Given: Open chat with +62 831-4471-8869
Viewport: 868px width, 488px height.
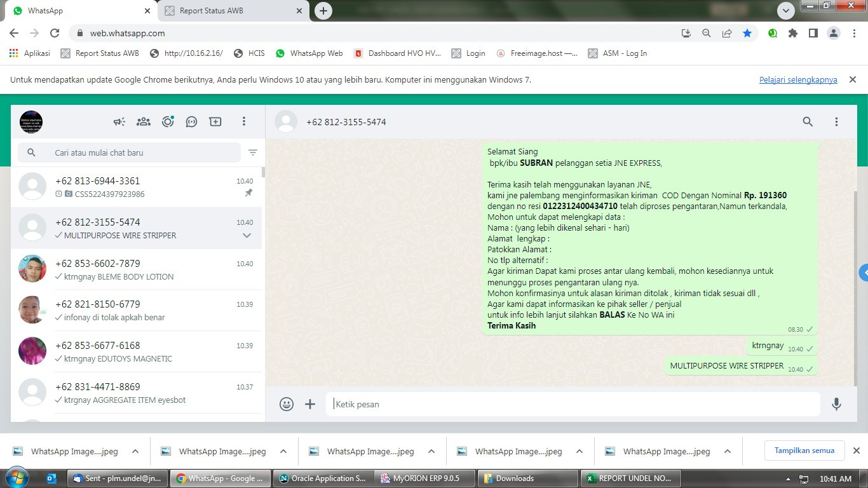Looking at the screenshot, I should pyautogui.click(x=136, y=393).
